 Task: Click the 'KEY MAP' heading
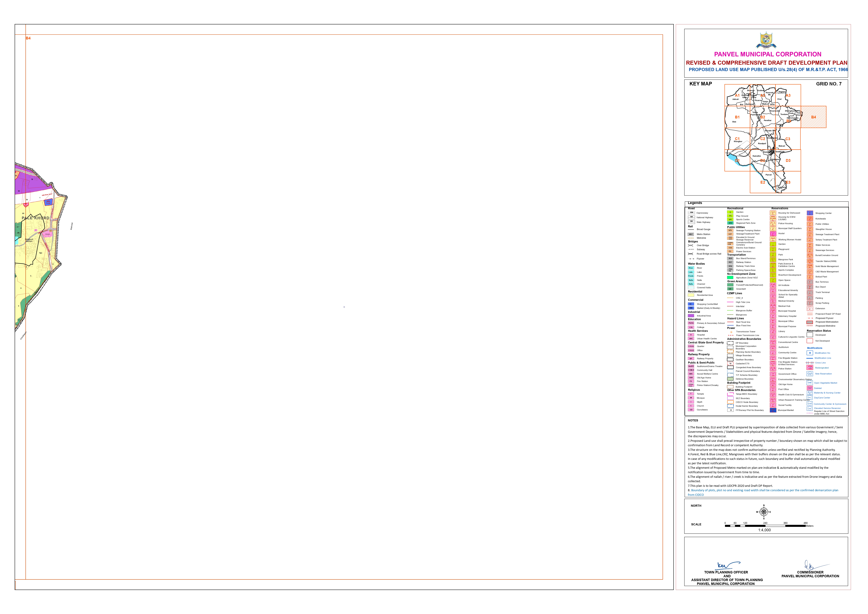(700, 84)
